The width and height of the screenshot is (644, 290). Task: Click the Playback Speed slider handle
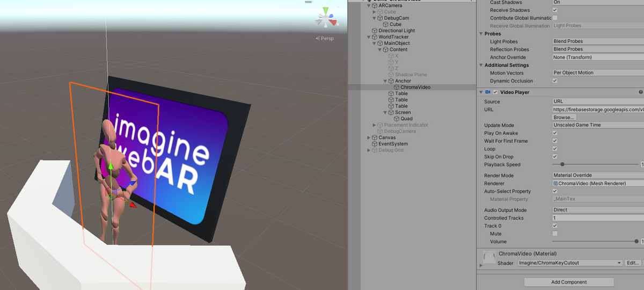(562, 164)
